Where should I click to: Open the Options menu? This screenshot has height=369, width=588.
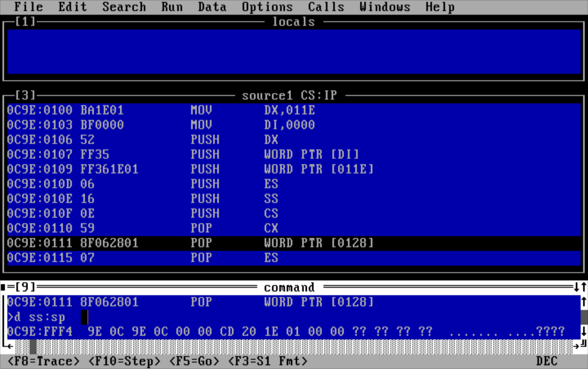(x=267, y=7)
